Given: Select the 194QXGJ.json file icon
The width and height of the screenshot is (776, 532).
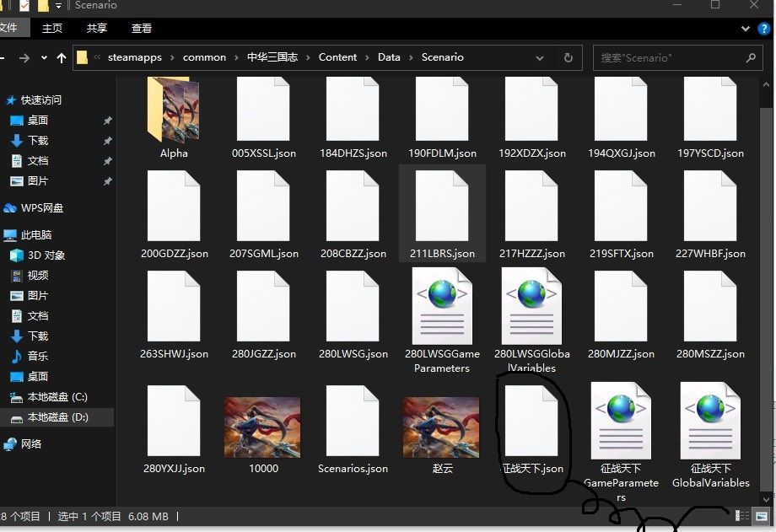Looking at the screenshot, I should tap(621, 109).
